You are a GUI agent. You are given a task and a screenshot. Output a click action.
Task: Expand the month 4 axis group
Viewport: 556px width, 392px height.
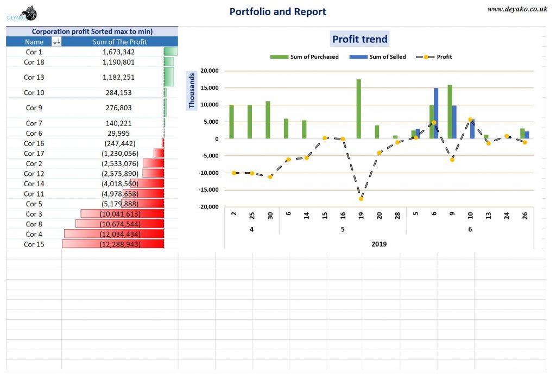pos(252,230)
